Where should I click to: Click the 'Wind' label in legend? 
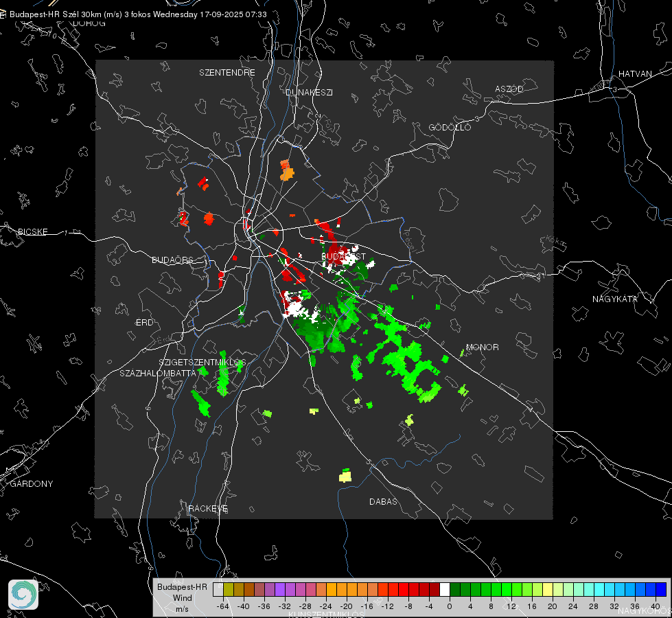point(182,598)
